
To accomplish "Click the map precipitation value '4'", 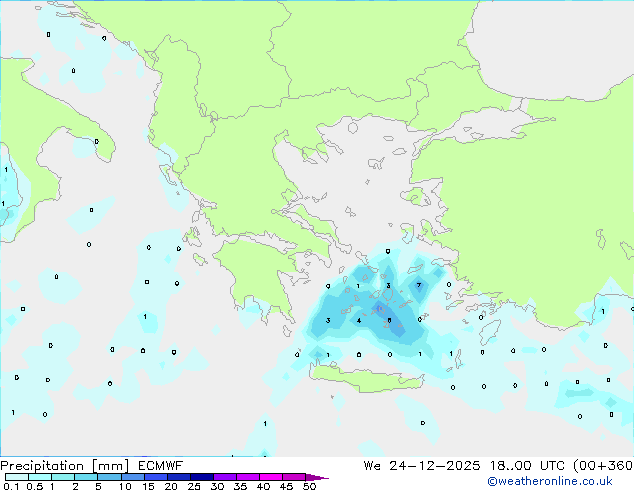I will point(359,321).
